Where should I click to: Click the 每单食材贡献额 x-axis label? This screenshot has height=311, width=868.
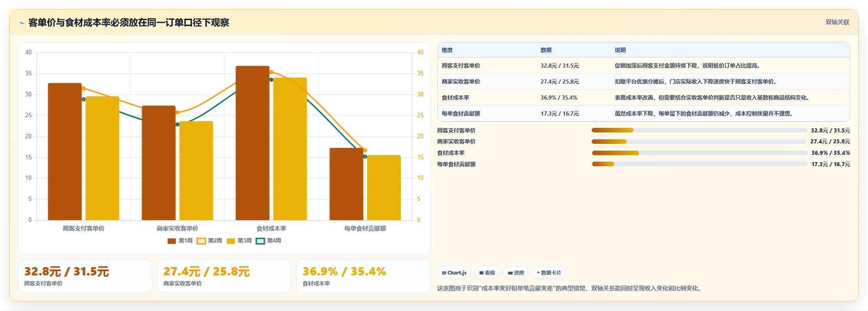pyautogui.click(x=365, y=228)
